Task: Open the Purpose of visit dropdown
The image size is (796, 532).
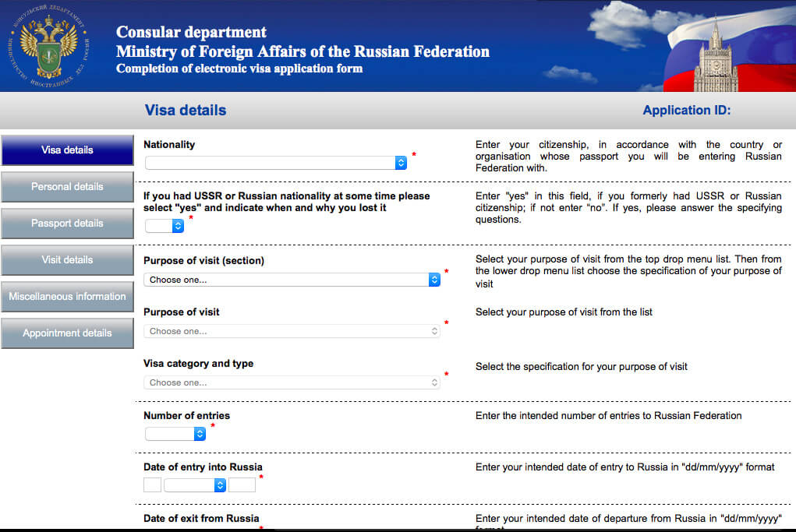Action: 292,331
